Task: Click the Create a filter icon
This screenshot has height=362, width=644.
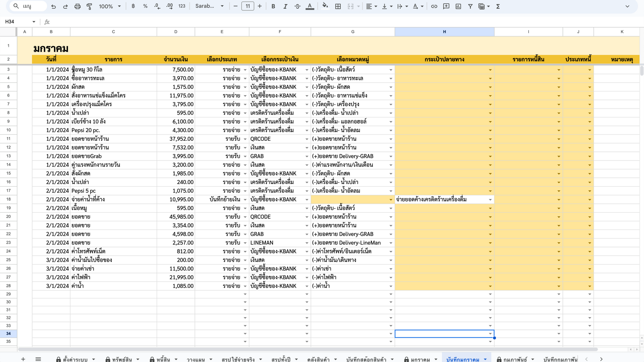Action: tap(470, 6)
